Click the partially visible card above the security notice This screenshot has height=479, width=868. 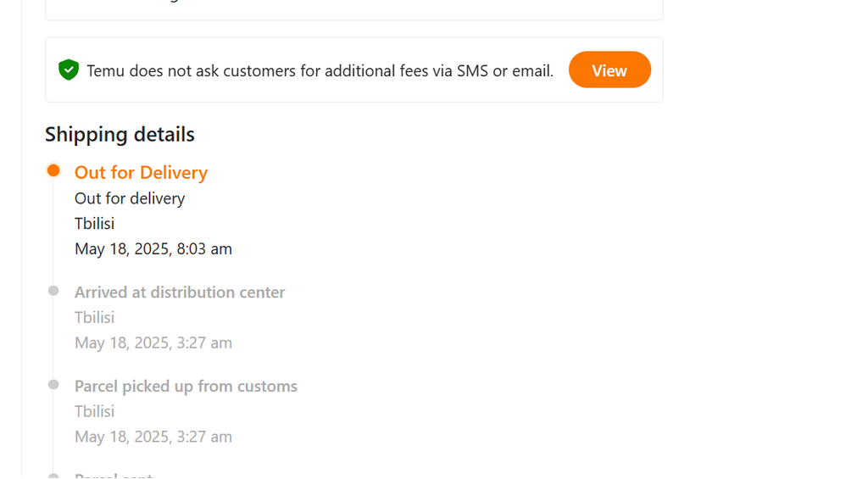coord(354,10)
